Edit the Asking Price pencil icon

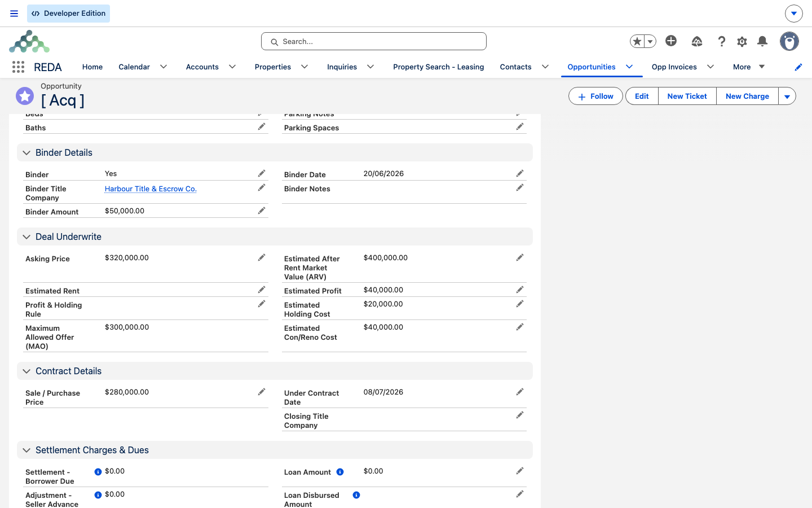tap(262, 258)
